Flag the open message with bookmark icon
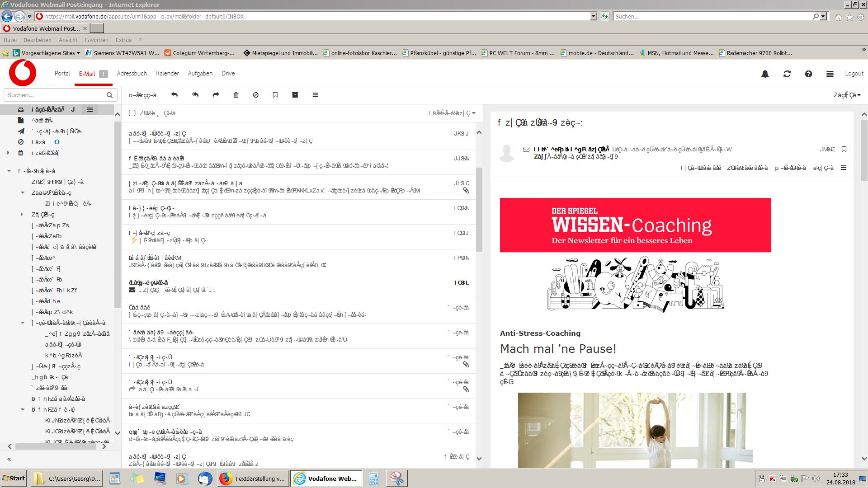This screenshot has height=488, width=868. pyautogui.click(x=844, y=149)
